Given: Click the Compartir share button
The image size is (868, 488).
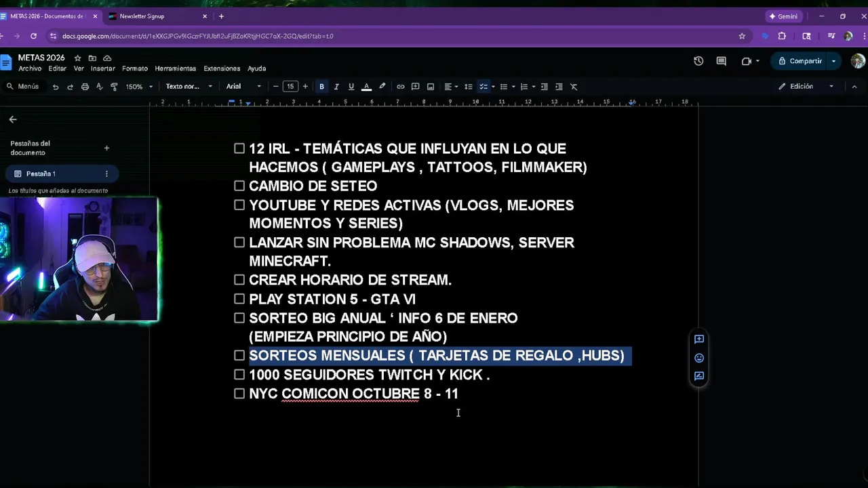Looking at the screenshot, I should [x=800, y=61].
